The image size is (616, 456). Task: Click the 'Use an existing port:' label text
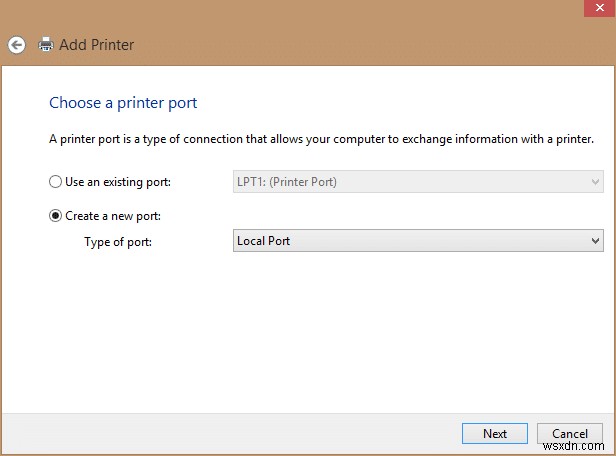118,182
